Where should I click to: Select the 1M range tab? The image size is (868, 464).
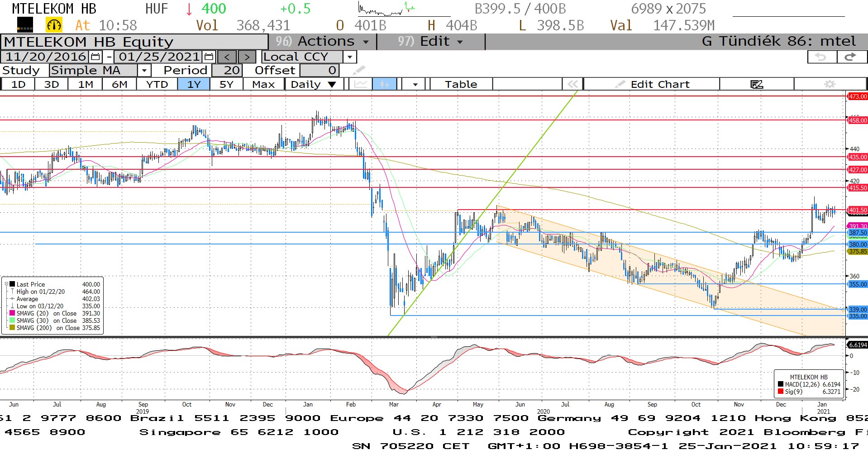coord(85,84)
